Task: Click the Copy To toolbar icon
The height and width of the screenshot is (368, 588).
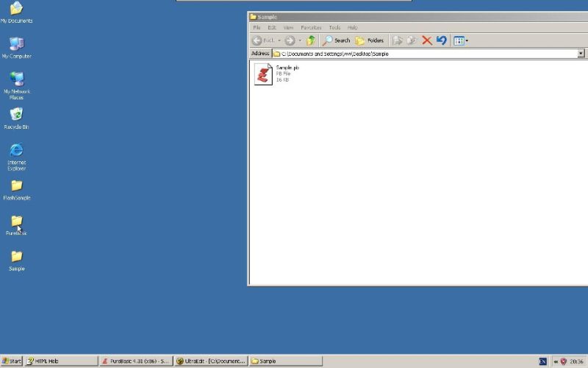Action: click(412, 40)
